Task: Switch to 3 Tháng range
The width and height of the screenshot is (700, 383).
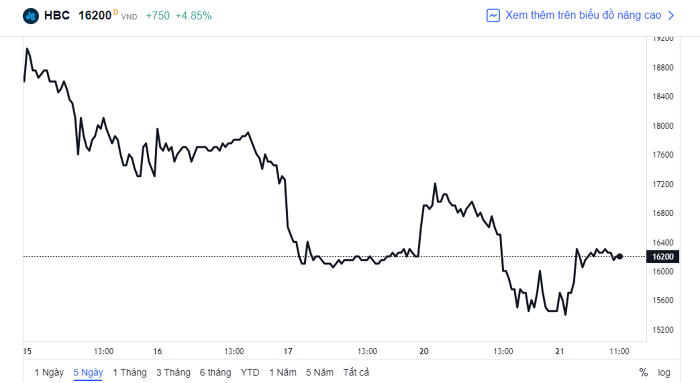Action: [x=173, y=372]
